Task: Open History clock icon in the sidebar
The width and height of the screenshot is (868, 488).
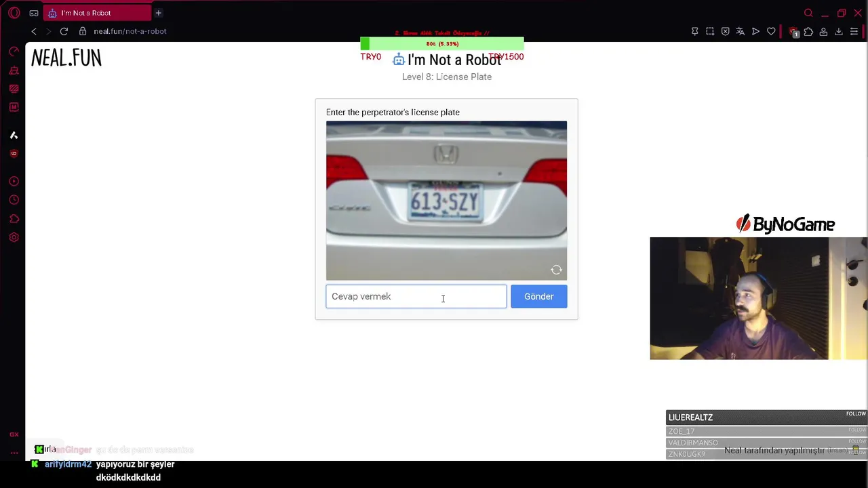Action: pos(14,200)
